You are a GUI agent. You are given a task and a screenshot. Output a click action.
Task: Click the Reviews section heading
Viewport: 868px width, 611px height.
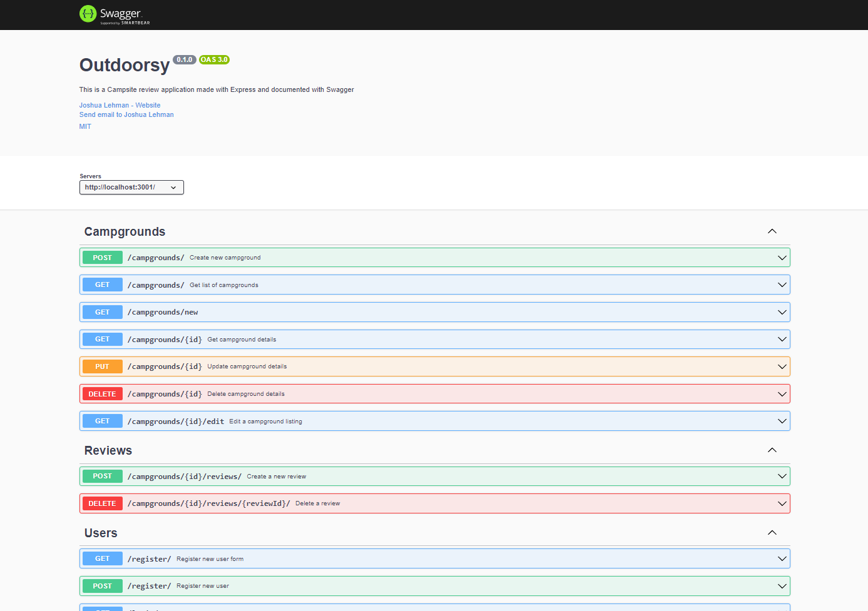(108, 450)
